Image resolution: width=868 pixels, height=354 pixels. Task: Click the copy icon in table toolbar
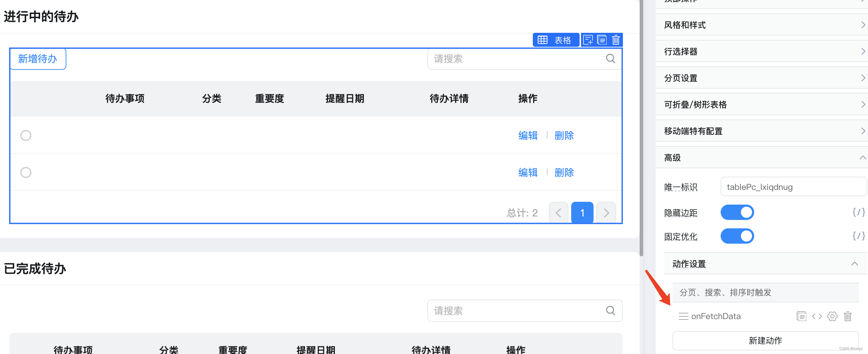click(x=602, y=40)
